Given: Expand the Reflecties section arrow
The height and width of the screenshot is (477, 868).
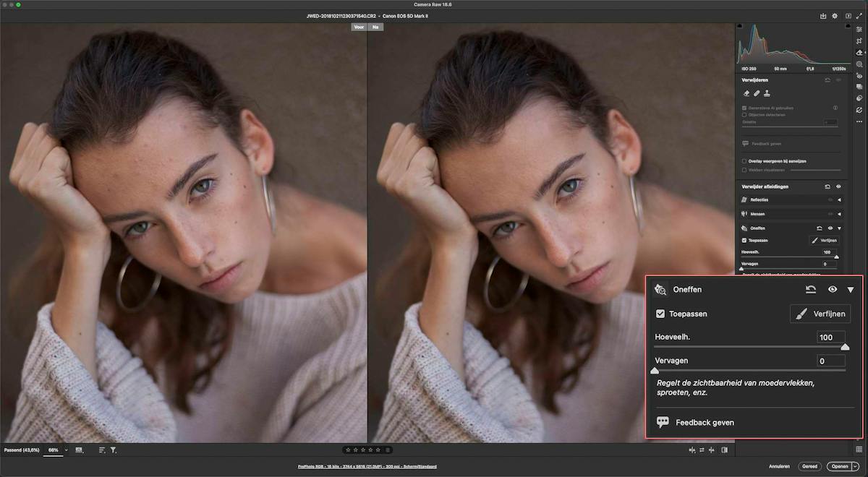Looking at the screenshot, I should coord(839,199).
